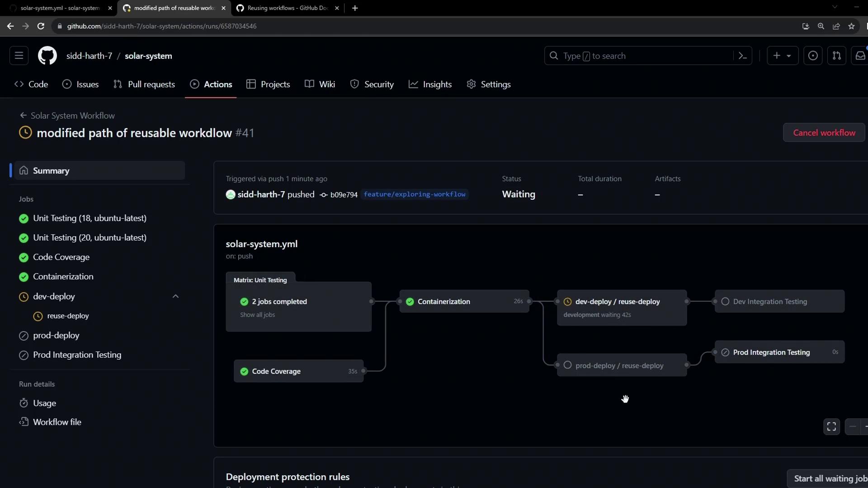The image size is (868, 488).
Task: Open the GitHub homepage logo
Action: 47,56
